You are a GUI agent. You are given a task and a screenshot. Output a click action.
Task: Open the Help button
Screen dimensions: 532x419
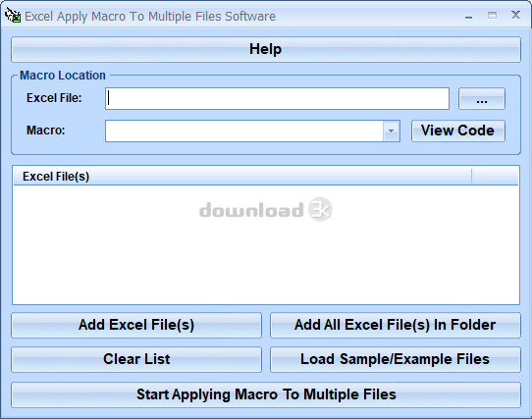click(266, 49)
